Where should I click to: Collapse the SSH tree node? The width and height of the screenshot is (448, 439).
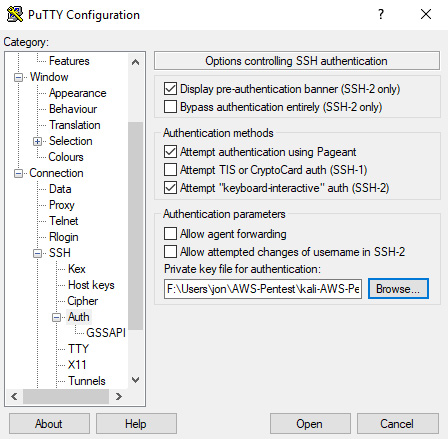click(x=38, y=253)
